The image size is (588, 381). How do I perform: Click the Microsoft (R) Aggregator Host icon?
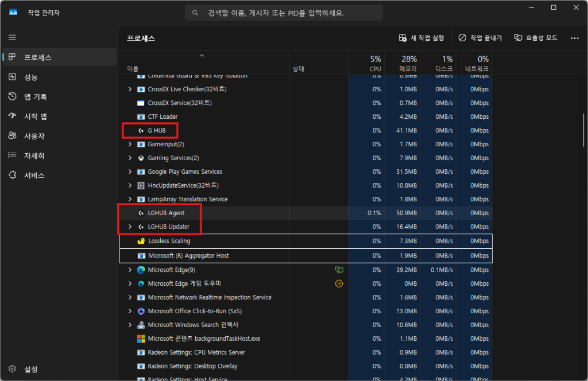[141, 255]
